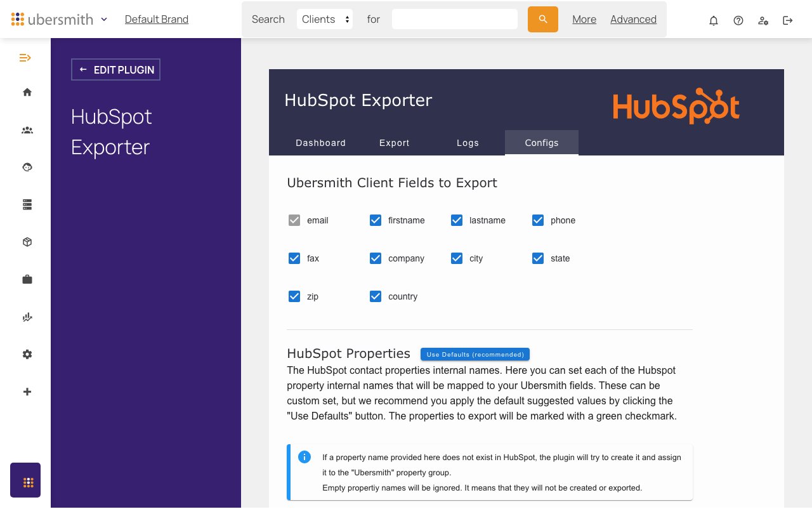
Task: Click the Ubersmith Client Fields to Export heading
Action: (392, 183)
